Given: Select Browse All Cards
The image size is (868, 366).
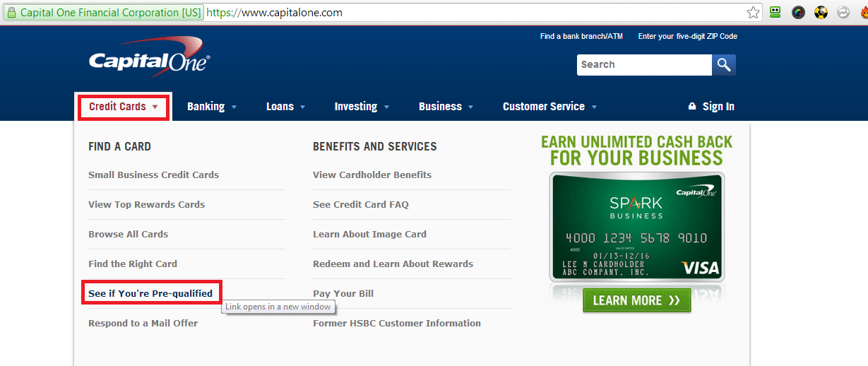Looking at the screenshot, I should coord(128,234).
